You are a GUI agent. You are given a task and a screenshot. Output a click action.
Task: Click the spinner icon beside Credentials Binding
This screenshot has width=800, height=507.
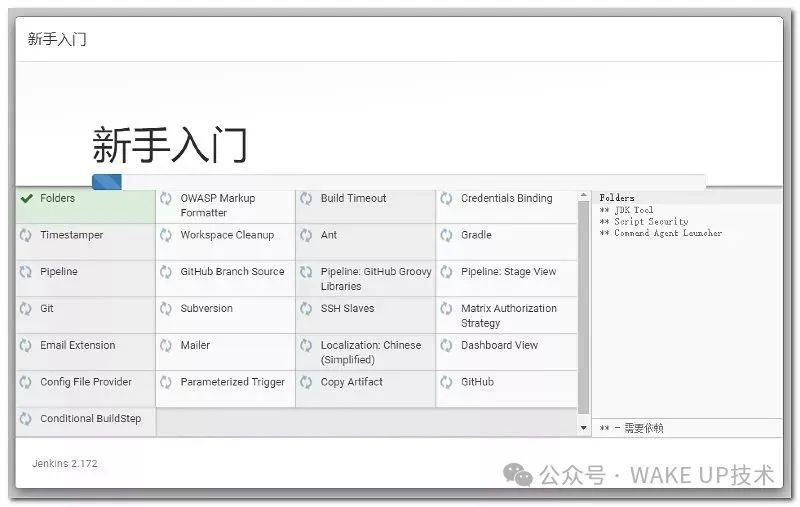pos(446,198)
